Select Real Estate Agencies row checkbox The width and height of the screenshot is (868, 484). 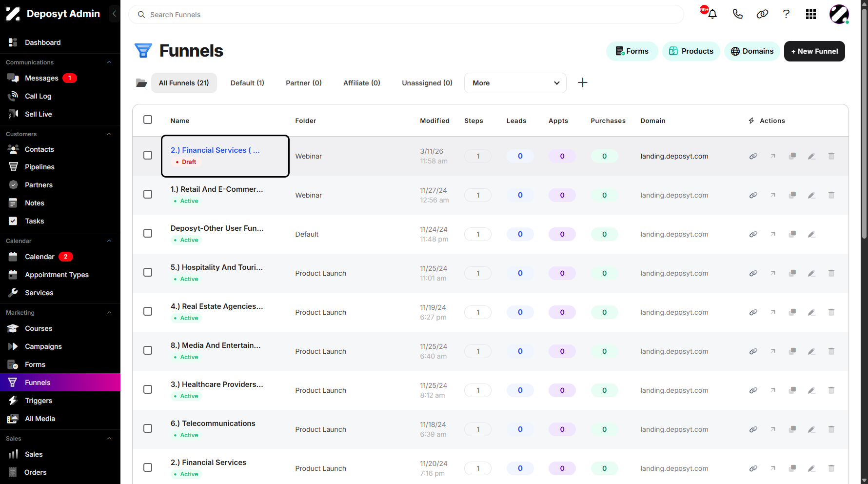(148, 311)
